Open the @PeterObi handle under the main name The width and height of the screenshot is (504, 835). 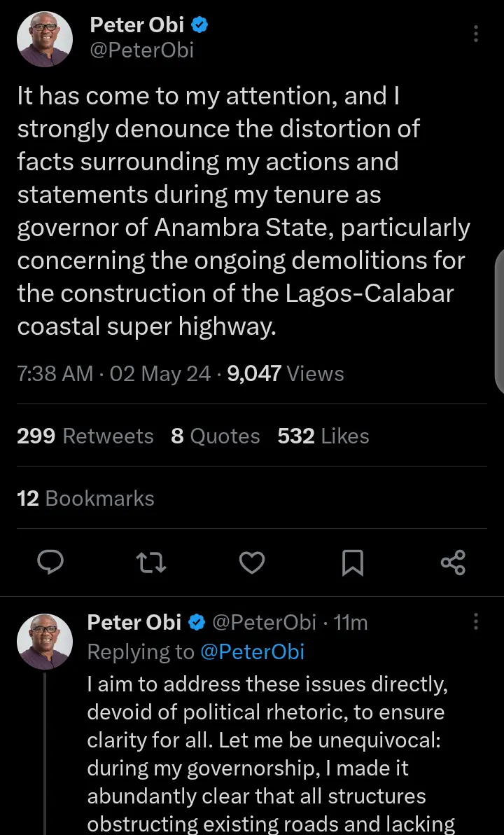click(141, 50)
